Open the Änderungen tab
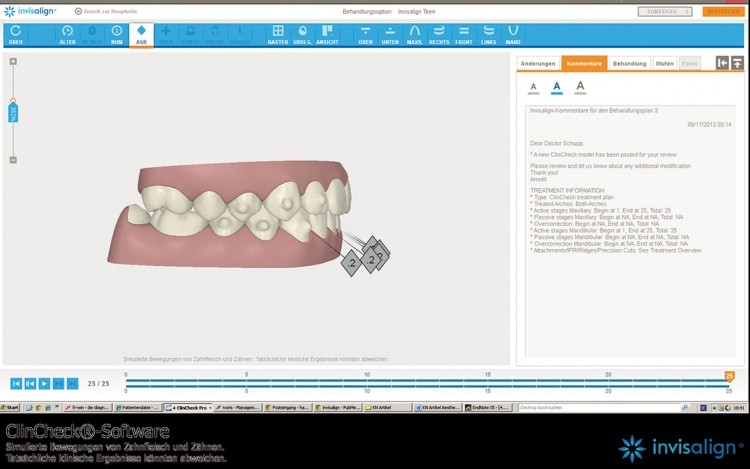 click(x=538, y=64)
